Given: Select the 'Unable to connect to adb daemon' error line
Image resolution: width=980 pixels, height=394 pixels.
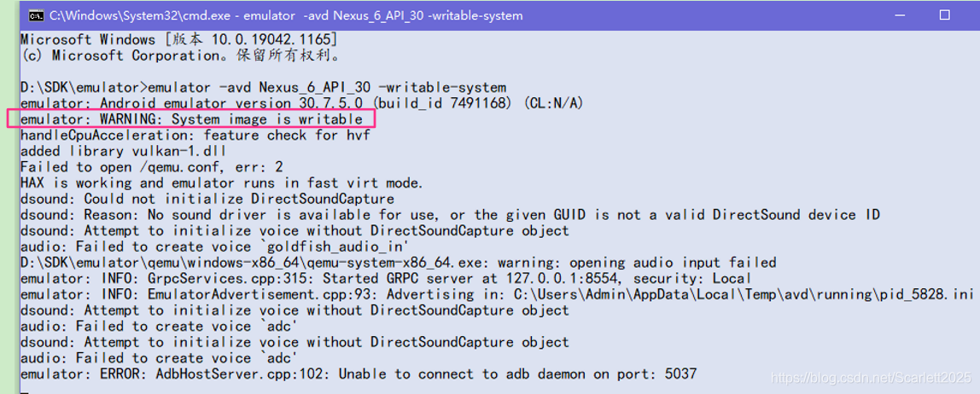Looking at the screenshot, I should [359, 374].
